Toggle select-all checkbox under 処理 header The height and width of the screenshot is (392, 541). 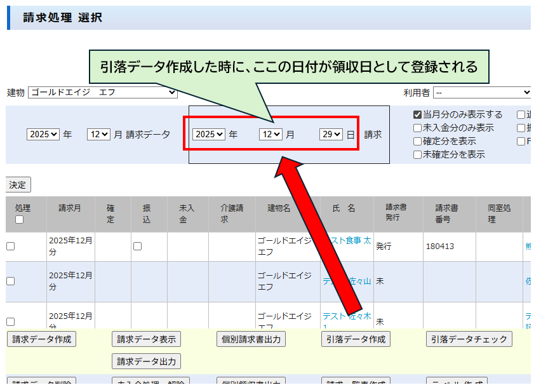click(19, 220)
